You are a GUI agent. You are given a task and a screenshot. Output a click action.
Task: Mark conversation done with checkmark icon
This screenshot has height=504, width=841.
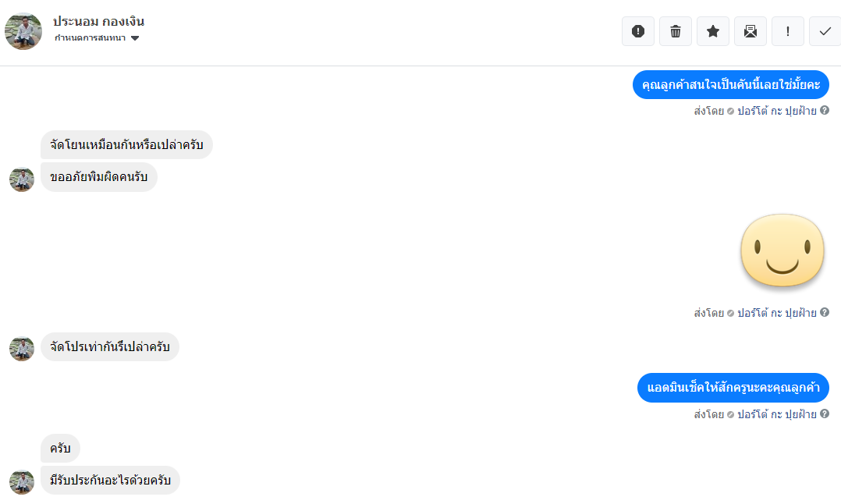825,31
